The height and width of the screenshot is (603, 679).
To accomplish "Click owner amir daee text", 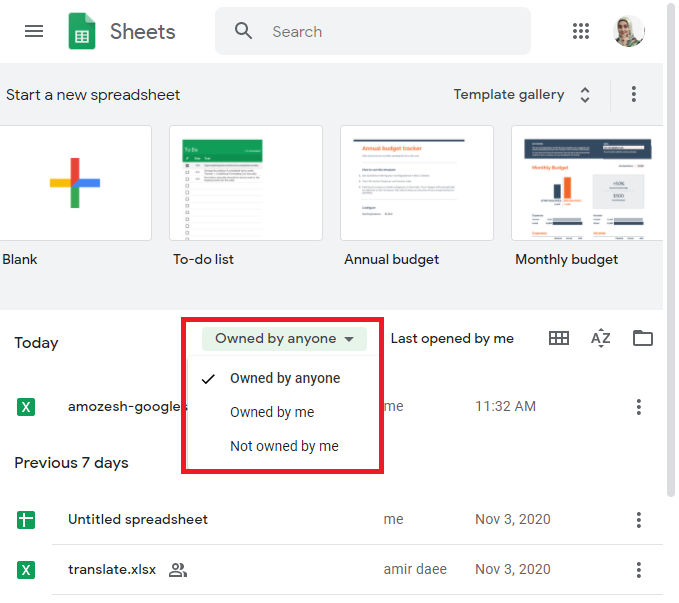I will [415, 569].
